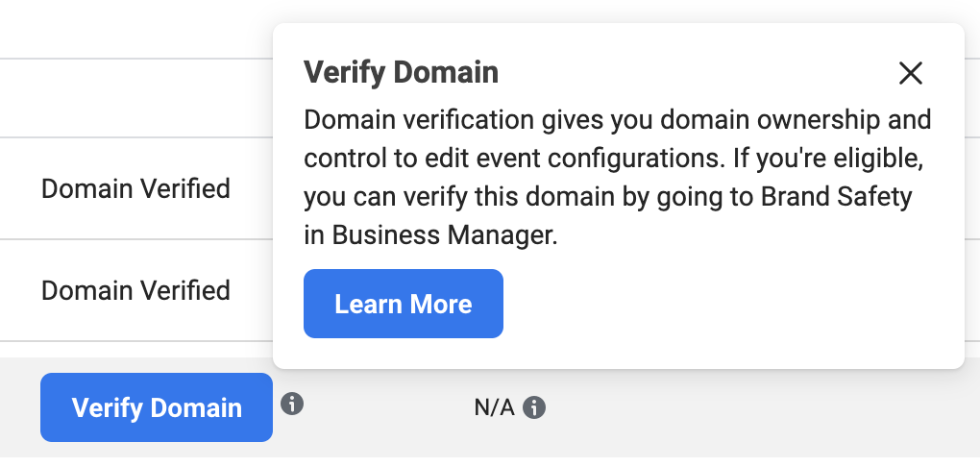
Task: Close the Verify Domain popover with X
Action: click(x=910, y=74)
